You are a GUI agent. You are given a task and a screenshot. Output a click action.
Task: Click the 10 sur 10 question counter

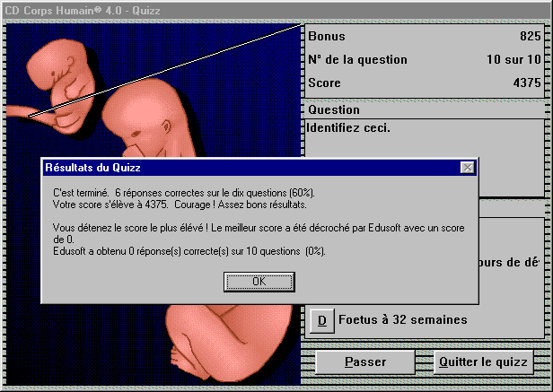click(513, 60)
